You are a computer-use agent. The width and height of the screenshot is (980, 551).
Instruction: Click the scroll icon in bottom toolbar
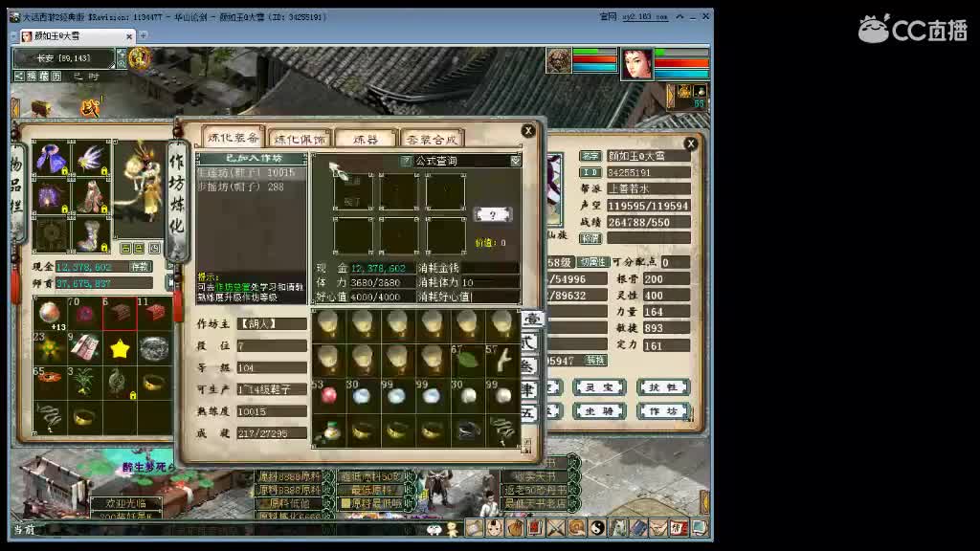pyautogui.click(x=473, y=528)
